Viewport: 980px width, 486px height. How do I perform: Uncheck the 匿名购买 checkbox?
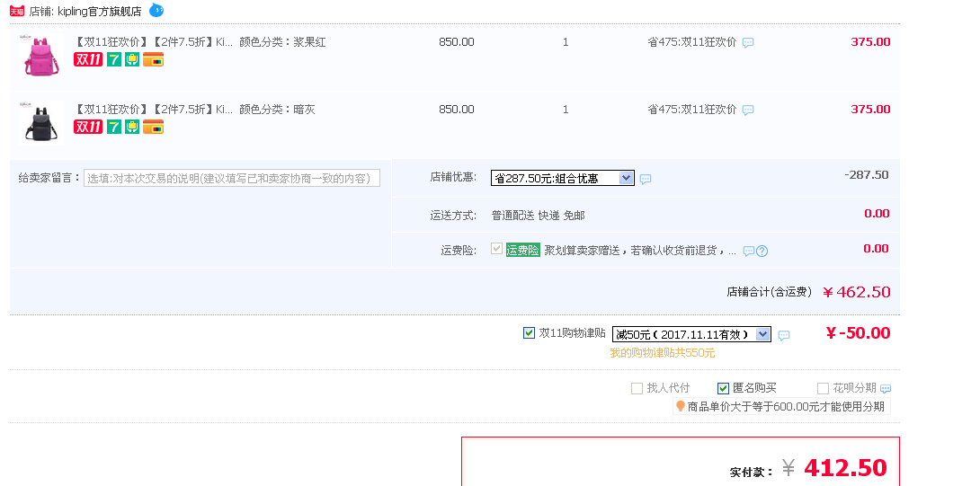tap(723, 389)
